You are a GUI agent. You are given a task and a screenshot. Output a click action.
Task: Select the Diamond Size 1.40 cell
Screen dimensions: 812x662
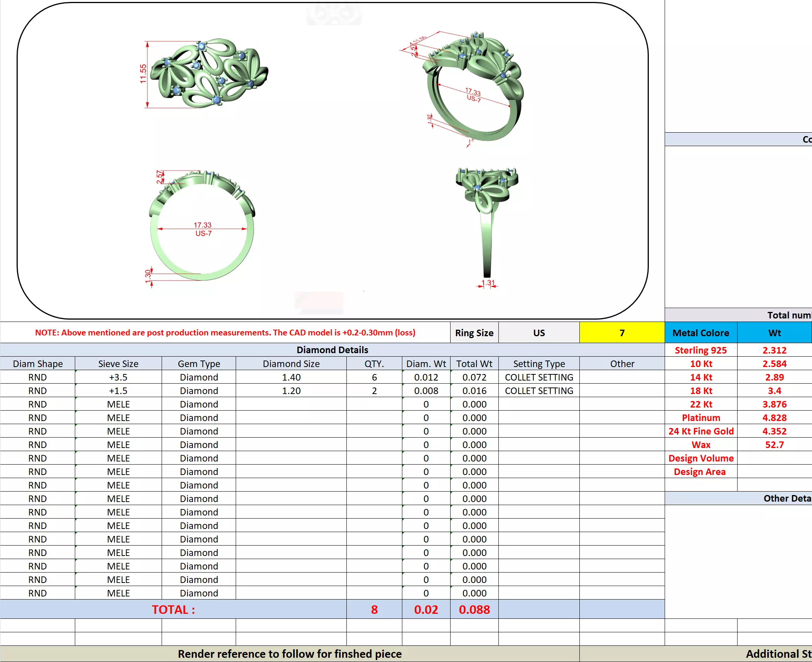(291, 377)
